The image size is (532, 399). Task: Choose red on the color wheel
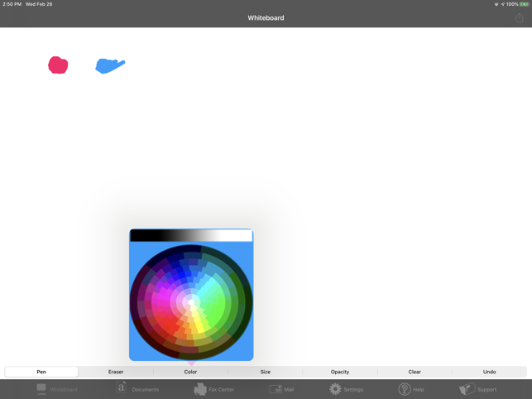pyautogui.click(x=170, y=324)
